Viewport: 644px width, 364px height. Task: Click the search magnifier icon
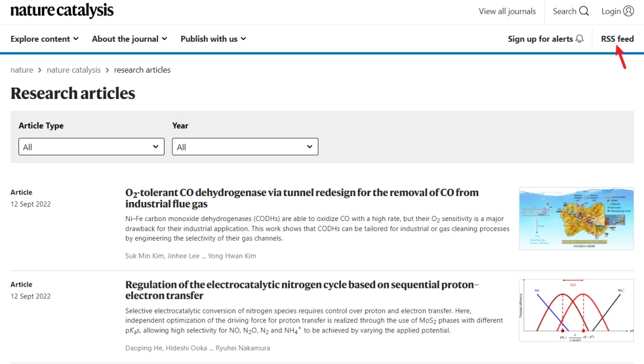click(x=584, y=11)
